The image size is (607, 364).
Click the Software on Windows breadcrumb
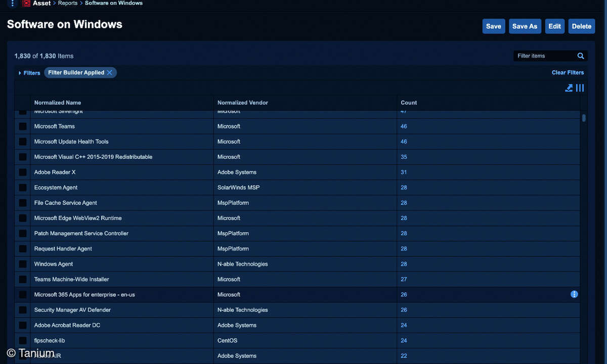click(114, 3)
